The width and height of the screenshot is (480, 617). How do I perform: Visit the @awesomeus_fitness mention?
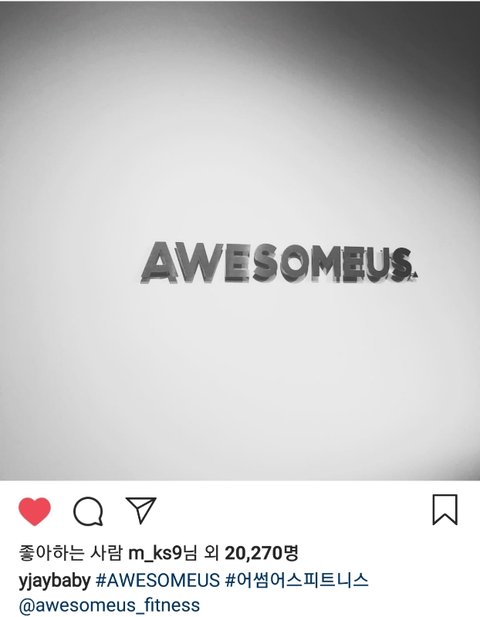pos(109,606)
